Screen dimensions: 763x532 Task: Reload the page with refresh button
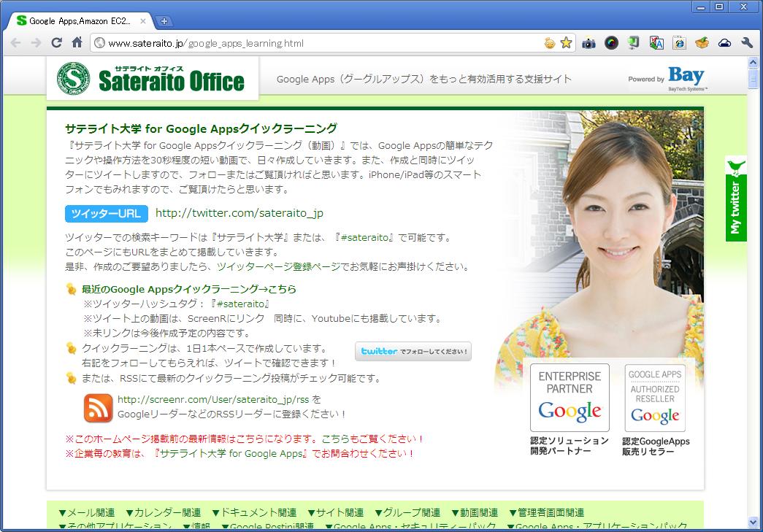56,43
